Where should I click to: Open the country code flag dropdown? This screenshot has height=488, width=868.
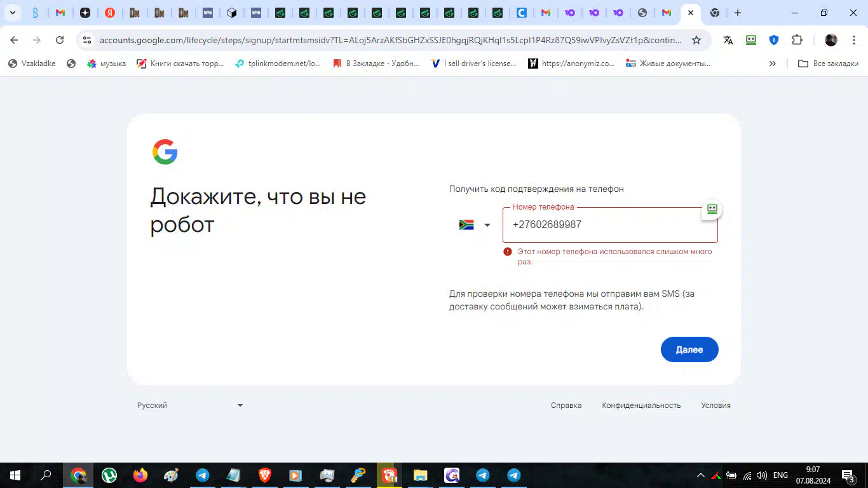click(475, 225)
